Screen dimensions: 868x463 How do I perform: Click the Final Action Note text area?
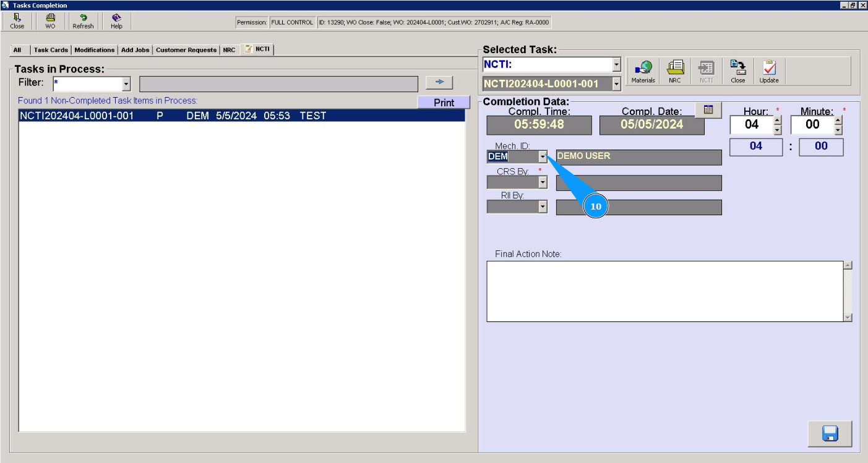click(x=665, y=291)
